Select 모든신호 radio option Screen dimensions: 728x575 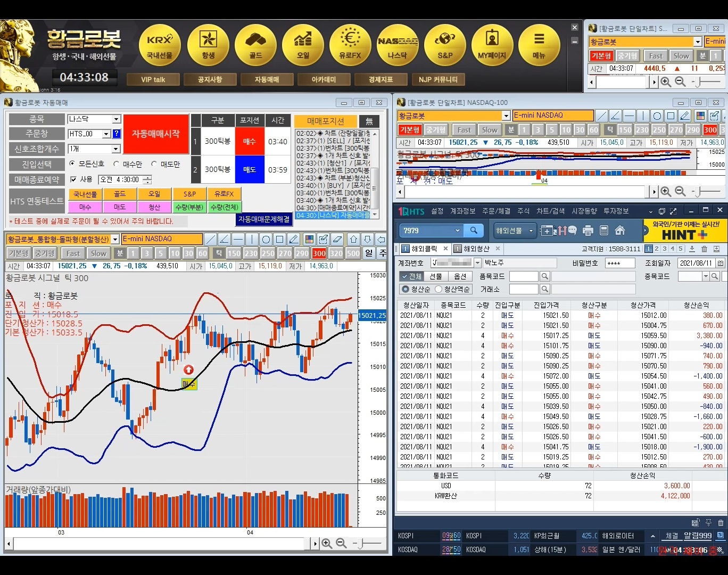click(72, 164)
